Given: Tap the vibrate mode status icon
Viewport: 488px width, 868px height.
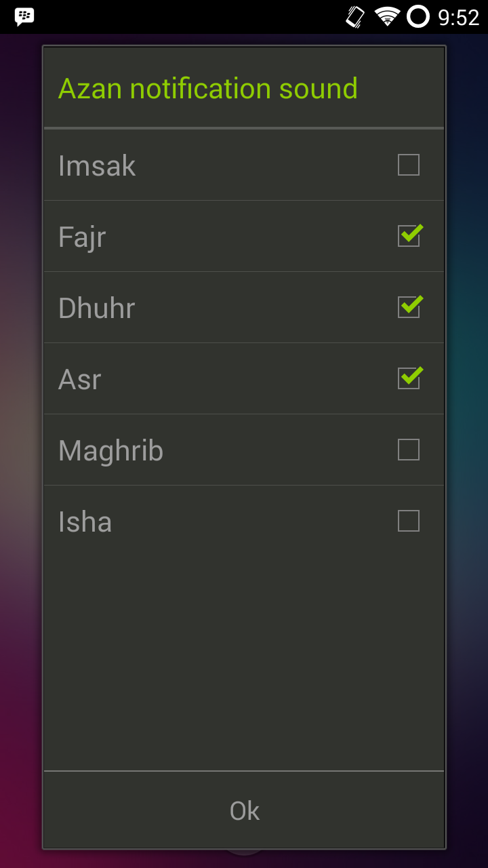Looking at the screenshot, I should click(x=355, y=17).
